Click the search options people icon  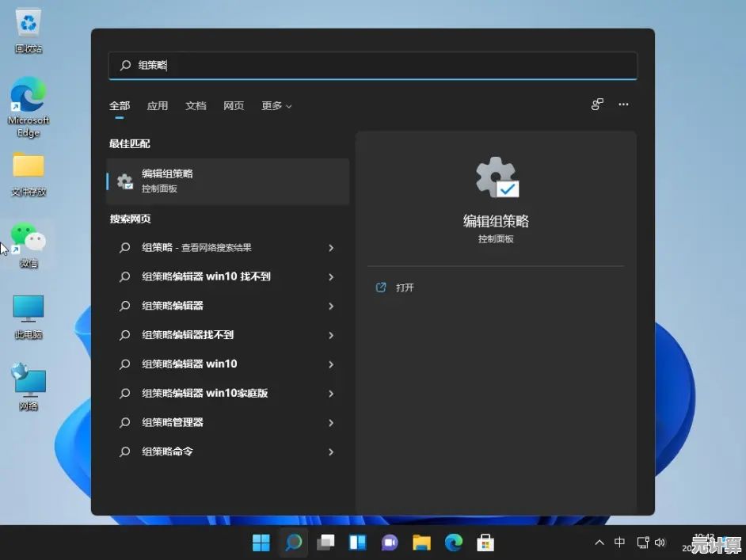click(597, 105)
